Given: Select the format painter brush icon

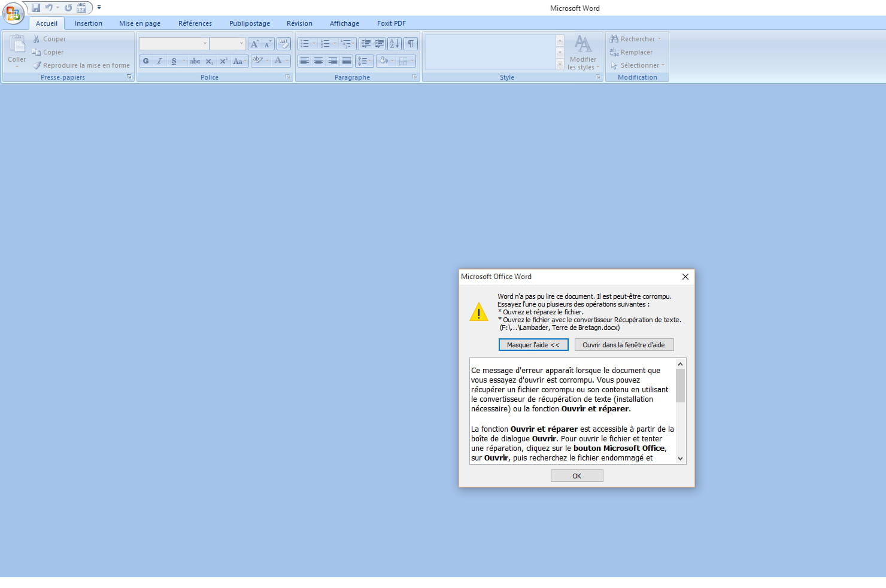Looking at the screenshot, I should point(37,65).
